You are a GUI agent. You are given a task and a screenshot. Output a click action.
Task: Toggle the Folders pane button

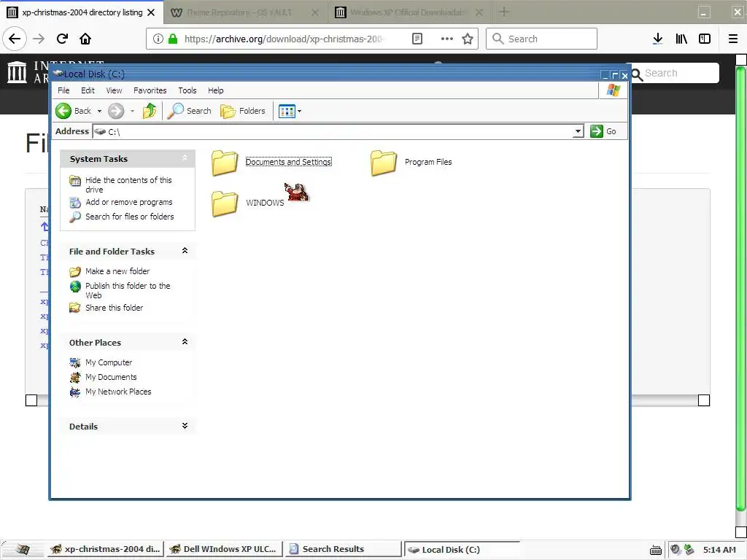coord(242,111)
